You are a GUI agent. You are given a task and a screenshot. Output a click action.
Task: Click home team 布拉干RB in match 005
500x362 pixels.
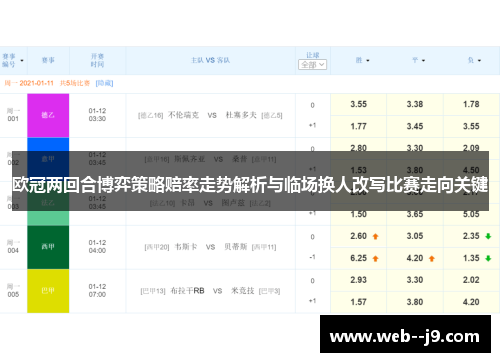[187, 291]
